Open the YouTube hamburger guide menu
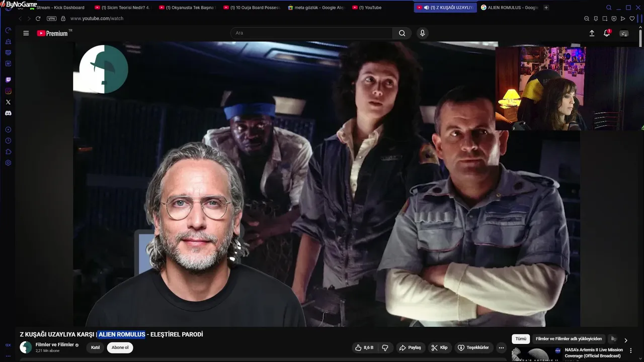644x362 pixels. (26, 33)
